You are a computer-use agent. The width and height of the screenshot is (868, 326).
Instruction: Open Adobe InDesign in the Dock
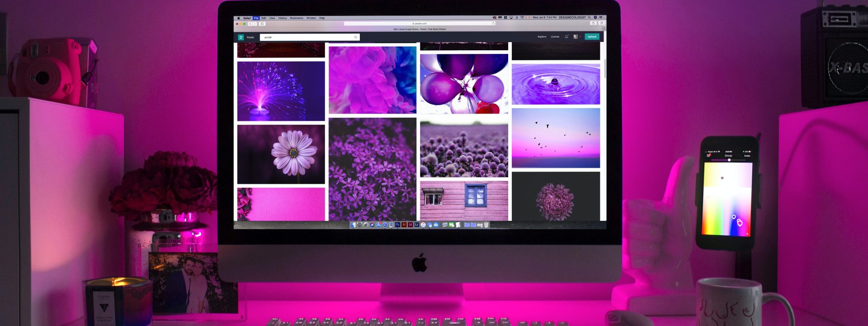coord(410,225)
